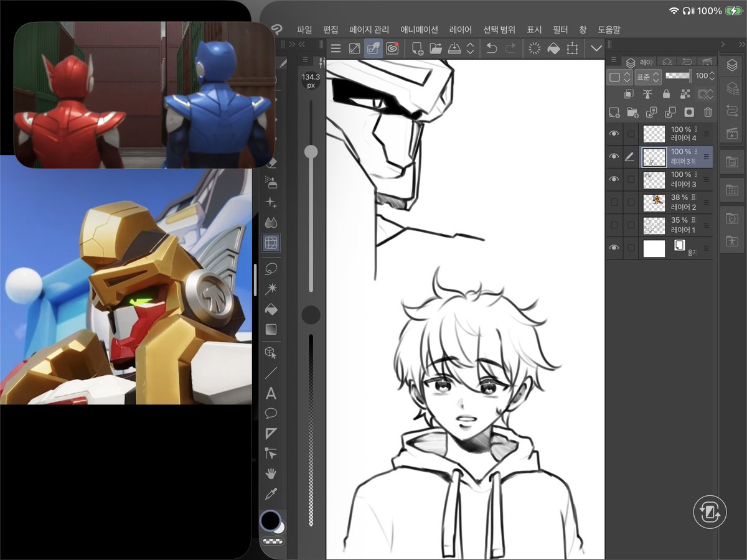Open the 필터 menu
Screen dimensions: 747x560
[560, 29]
